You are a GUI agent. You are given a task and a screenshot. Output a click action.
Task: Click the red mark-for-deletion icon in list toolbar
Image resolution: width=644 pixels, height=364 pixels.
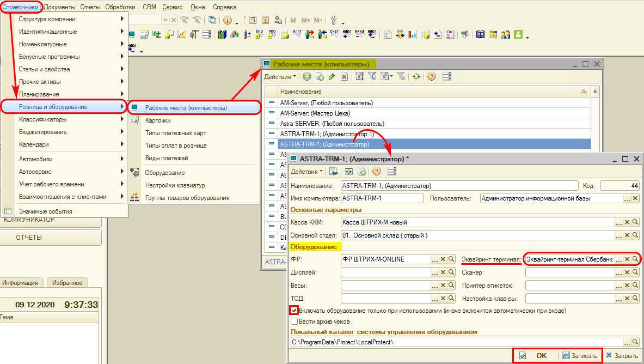click(344, 77)
